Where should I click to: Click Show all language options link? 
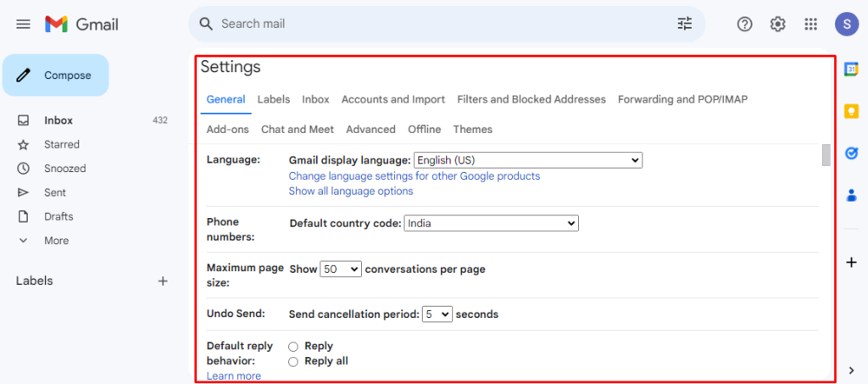point(351,191)
